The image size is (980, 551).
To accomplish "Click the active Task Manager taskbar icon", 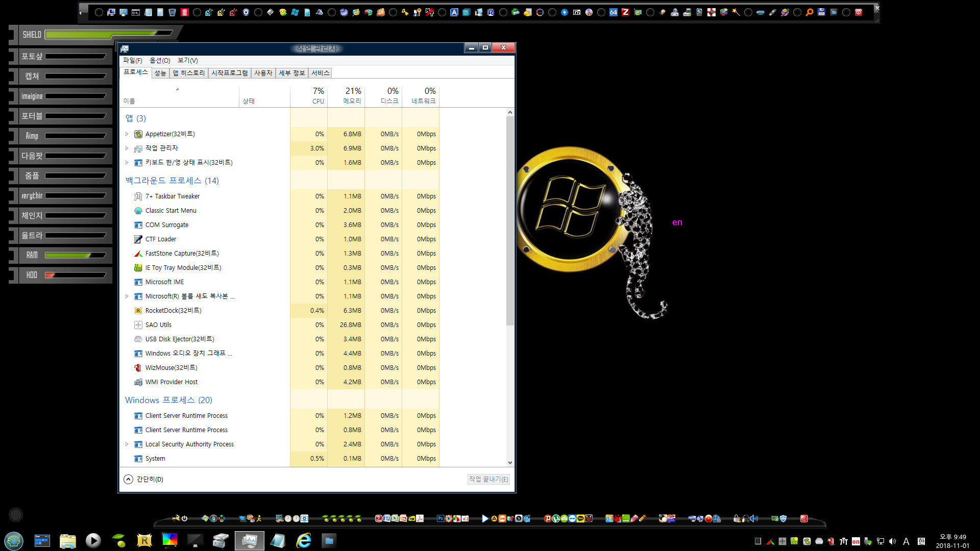I will point(250,540).
